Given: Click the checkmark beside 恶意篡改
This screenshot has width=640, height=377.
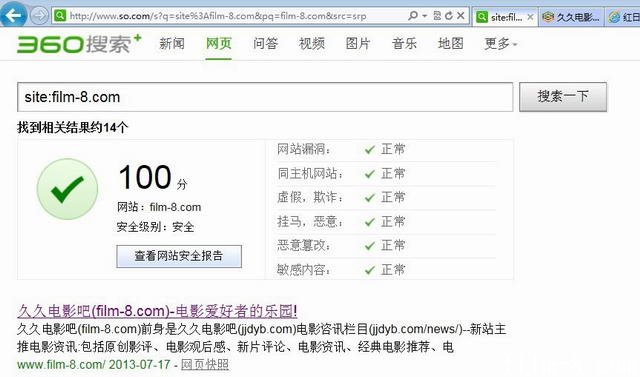Looking at the screenshot, I should (370, 246).
